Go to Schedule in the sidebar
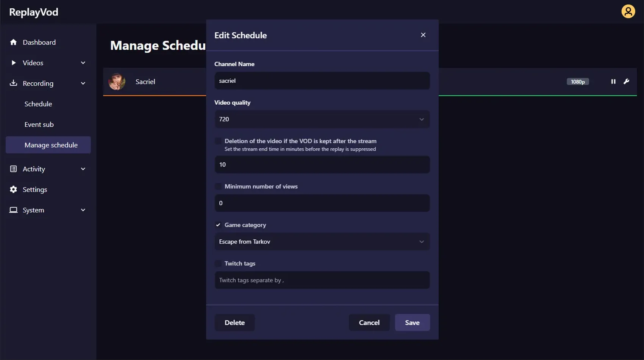Viewport: 644px width, 360px height. (38, 104)
